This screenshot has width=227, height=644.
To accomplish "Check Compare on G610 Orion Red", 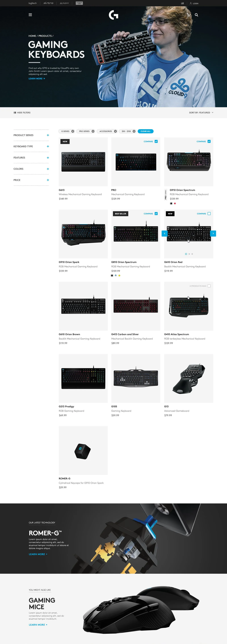I will 209,214.
